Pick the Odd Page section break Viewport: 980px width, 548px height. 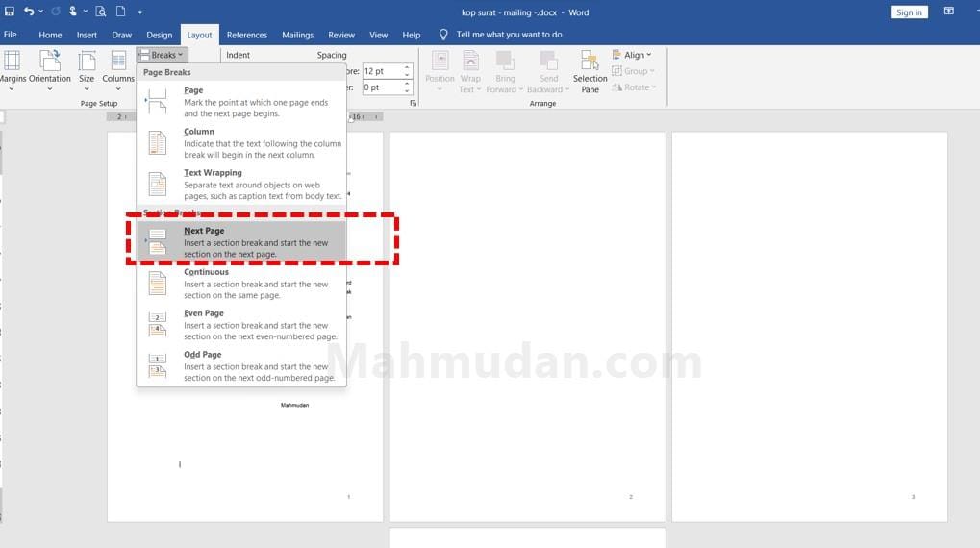[x=241, y=365]
